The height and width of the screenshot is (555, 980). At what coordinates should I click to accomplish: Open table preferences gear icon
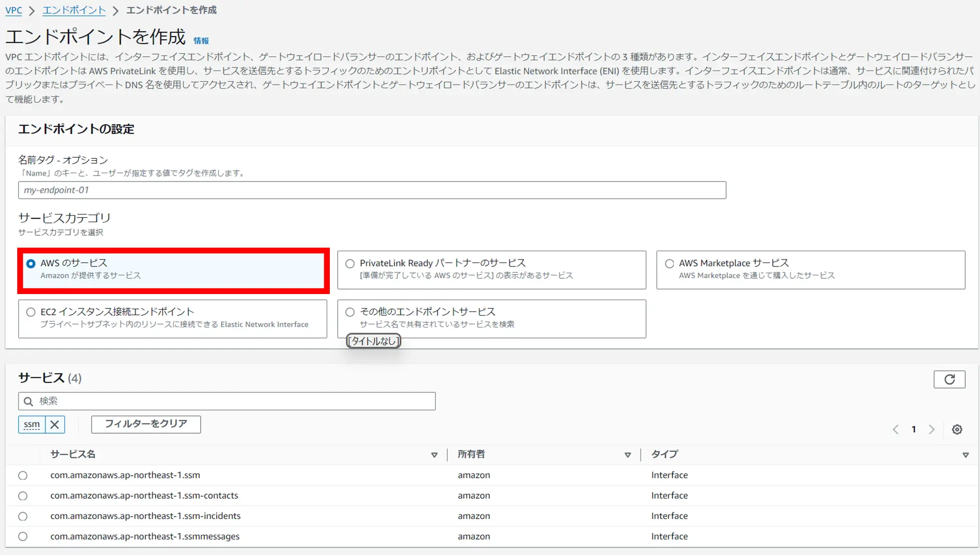click(x=957, y=429)
